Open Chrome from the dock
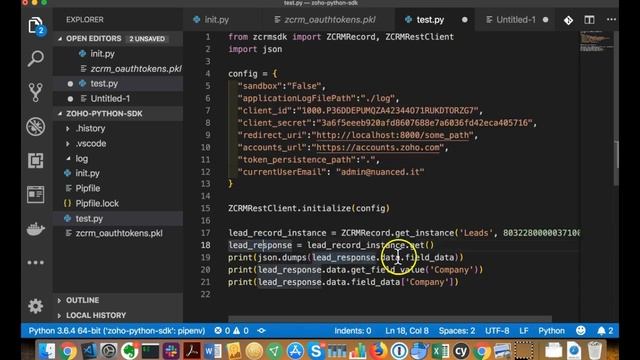The width and height of the screenshot is (640, 360). (x=68, y=351)
